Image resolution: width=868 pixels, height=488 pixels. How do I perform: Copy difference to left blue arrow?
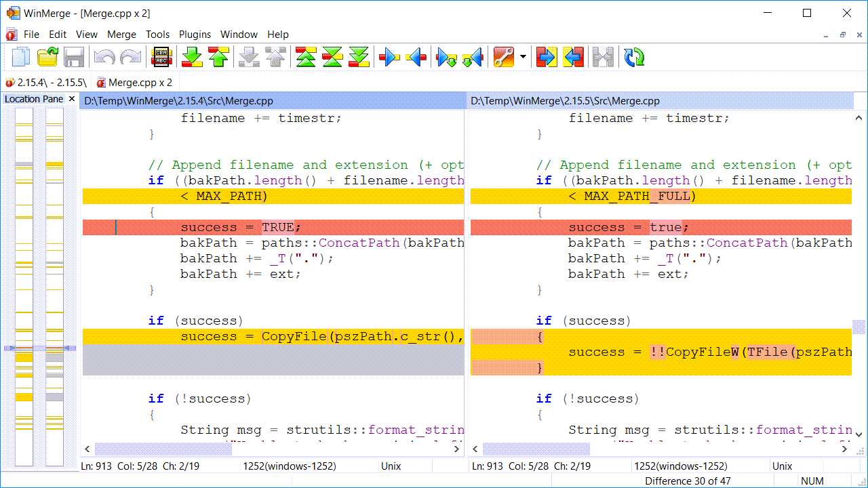click(416, 57)
